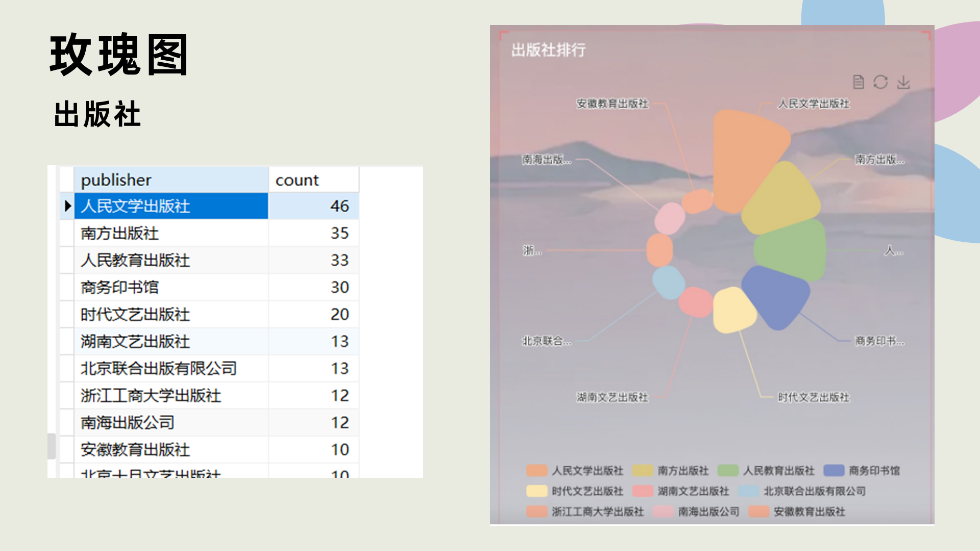Click the light blue 北京联合 petal
This screenshot has width=980, height=551.
coord(668,282)
